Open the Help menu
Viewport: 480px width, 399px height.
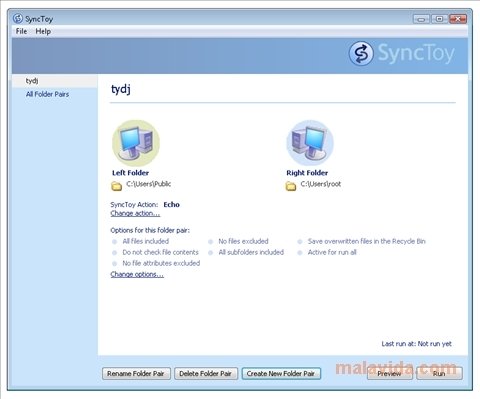pyautogui.click(x=43, y=31)
